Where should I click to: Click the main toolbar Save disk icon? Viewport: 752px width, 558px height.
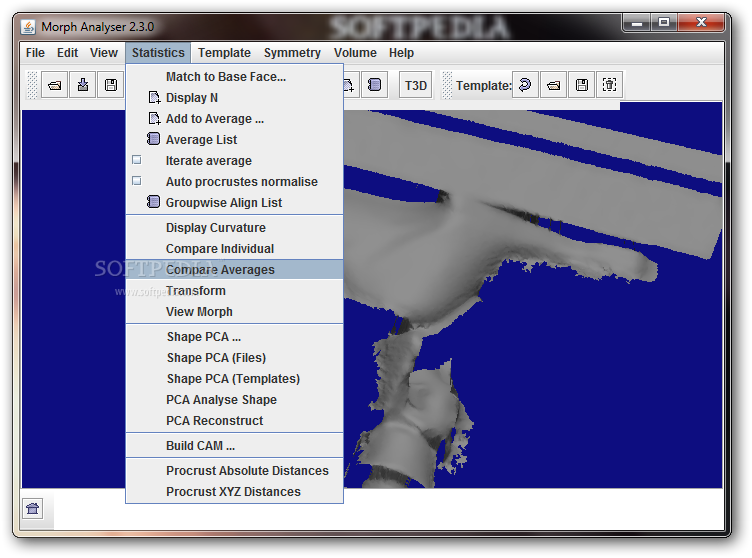coord(111,85)
